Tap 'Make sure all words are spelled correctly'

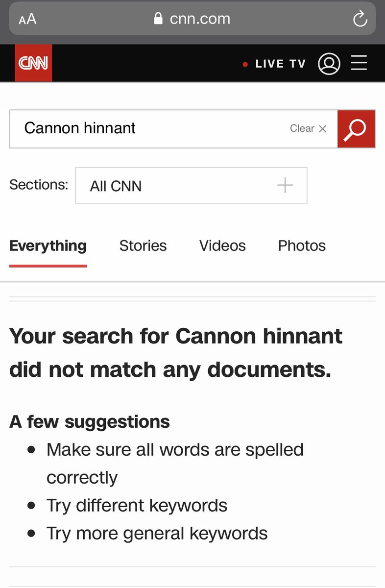tap(175, 463)
